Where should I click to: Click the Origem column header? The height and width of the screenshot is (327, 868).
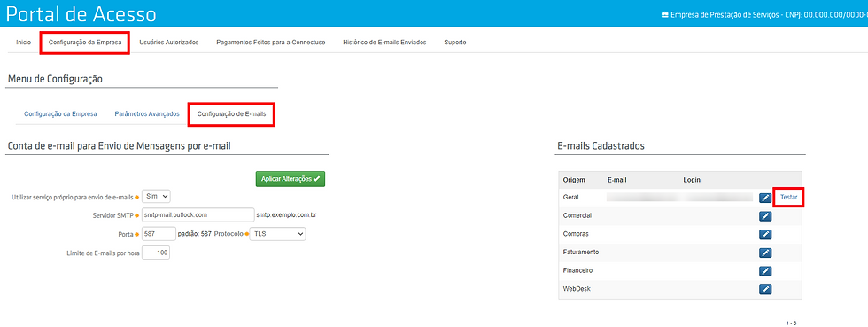pyautogui.click(x=574, y=180)
